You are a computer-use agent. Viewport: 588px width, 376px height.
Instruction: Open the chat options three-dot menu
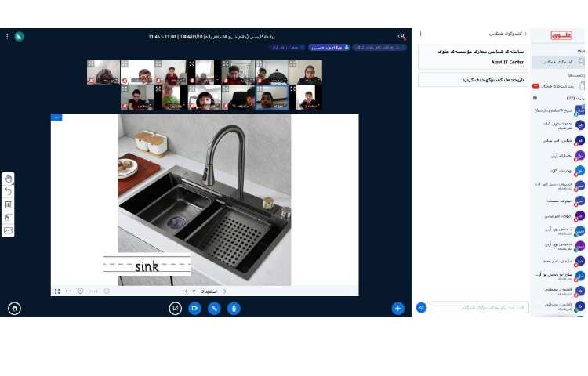(x=421, y=34)
